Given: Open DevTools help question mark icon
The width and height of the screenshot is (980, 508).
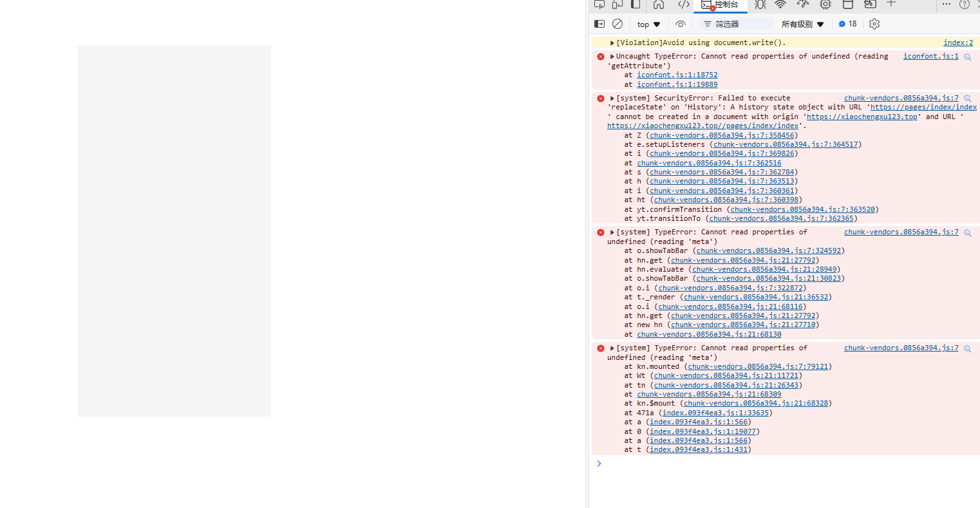Looking at the screenshot, I should point(965,5).
